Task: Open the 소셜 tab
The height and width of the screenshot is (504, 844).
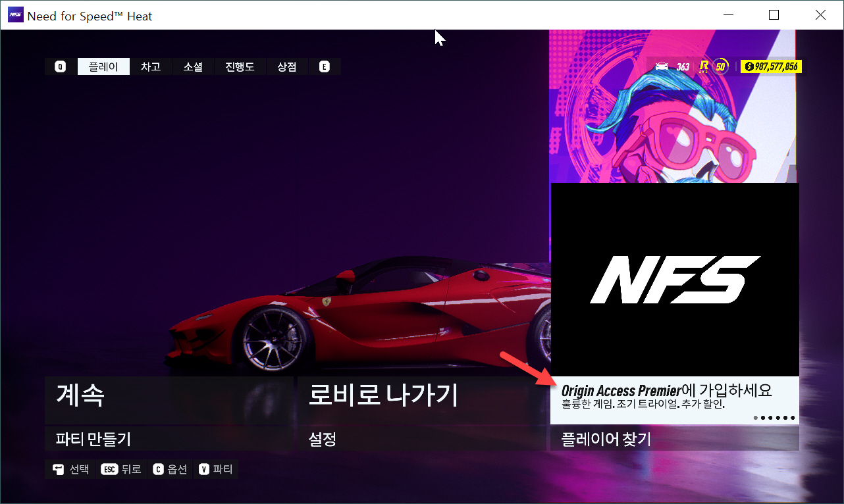Action: pyautogui.click(x=193, y=66)
